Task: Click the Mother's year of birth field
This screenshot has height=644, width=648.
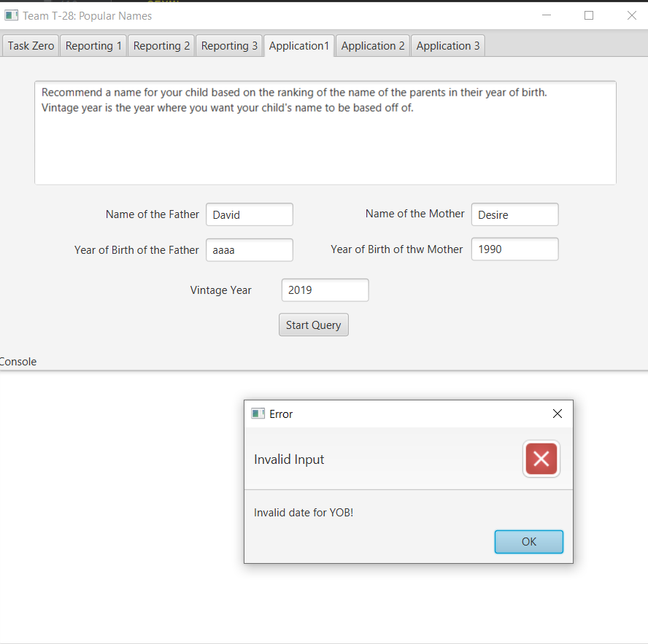Action: click(515, 249)
